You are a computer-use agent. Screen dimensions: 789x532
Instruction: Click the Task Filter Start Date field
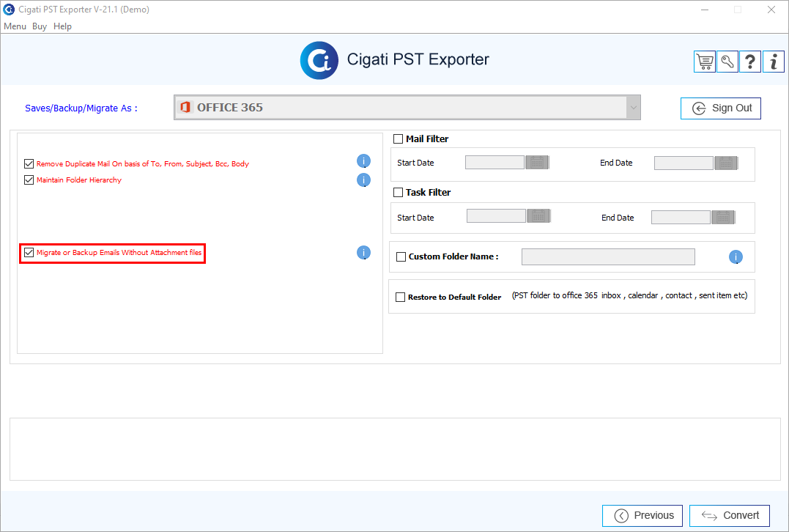[496, 216]
